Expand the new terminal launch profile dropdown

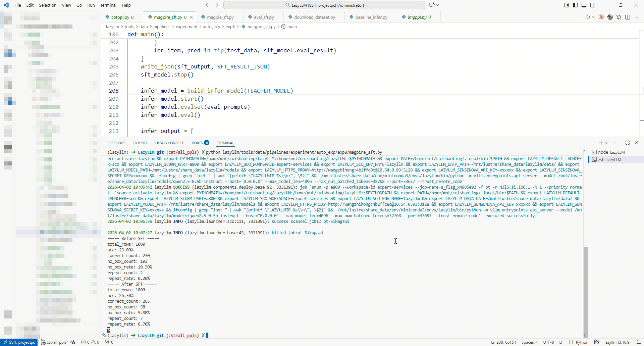(x=607, y=143)
